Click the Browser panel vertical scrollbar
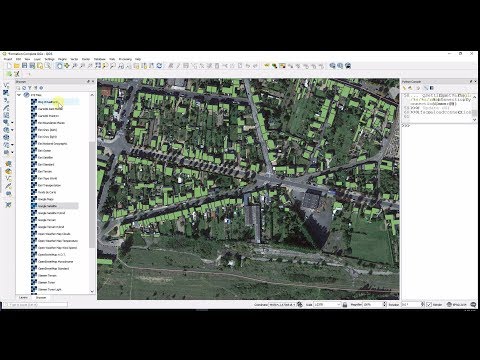The width and height of the screenshot is (480, 360). coord(92,195)
